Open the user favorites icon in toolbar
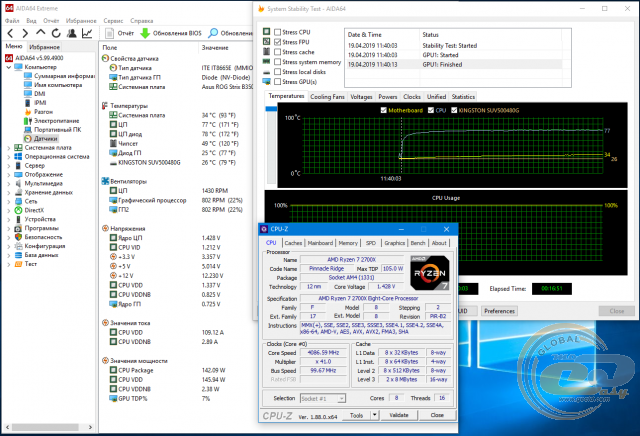 [x=72, y=33]
